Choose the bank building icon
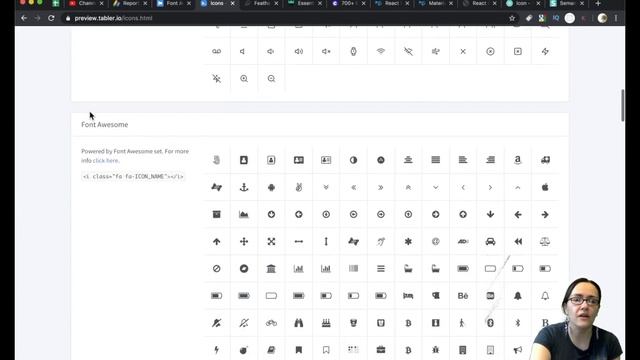Image resolution: width=640 pixels, height=360 pixels. coord(271,269)
